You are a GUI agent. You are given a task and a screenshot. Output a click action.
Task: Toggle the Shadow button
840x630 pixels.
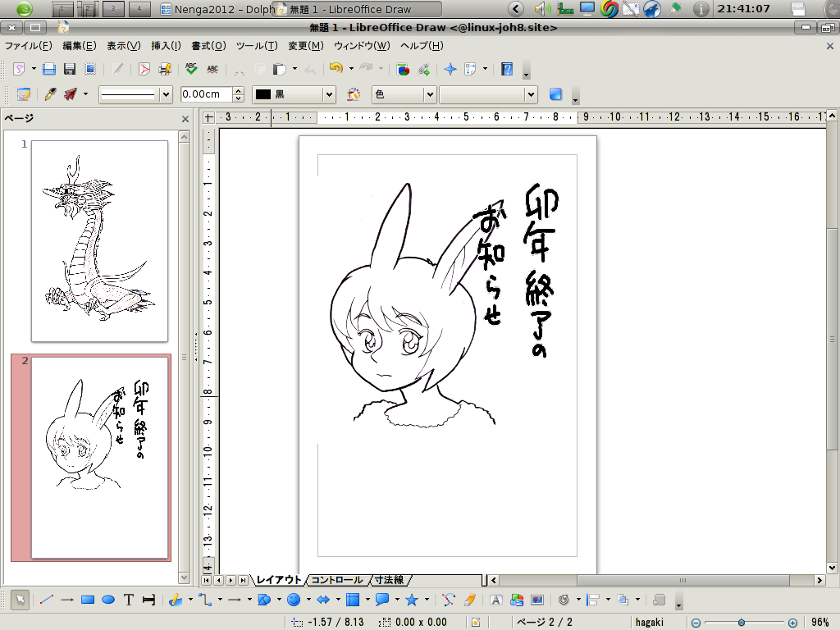coord(555,94)
